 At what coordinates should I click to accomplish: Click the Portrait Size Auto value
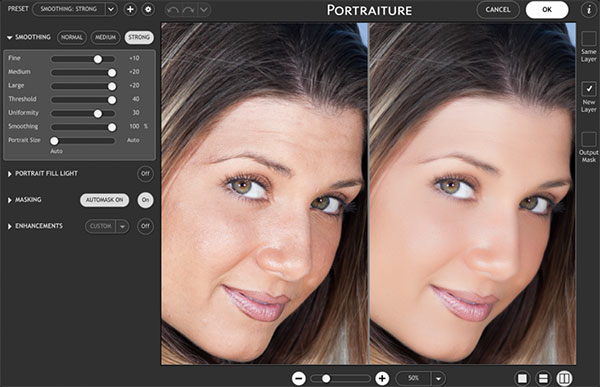[x=133, y=140]
